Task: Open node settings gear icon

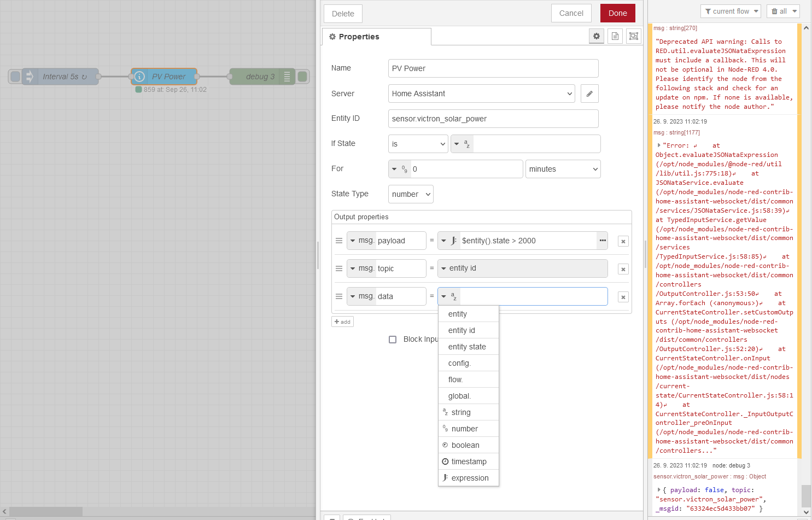Action: click(x=597, y=36)
